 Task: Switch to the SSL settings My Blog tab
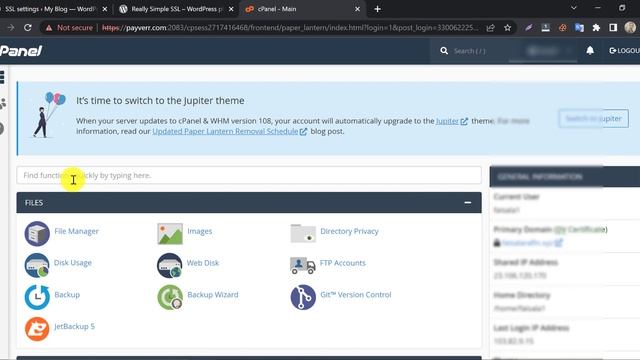coord(51,9)
